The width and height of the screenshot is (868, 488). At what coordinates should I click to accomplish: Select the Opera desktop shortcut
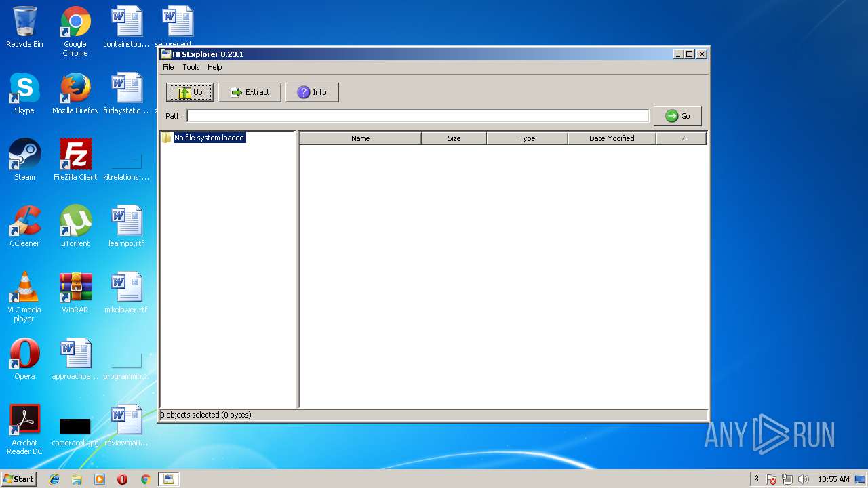24,359
